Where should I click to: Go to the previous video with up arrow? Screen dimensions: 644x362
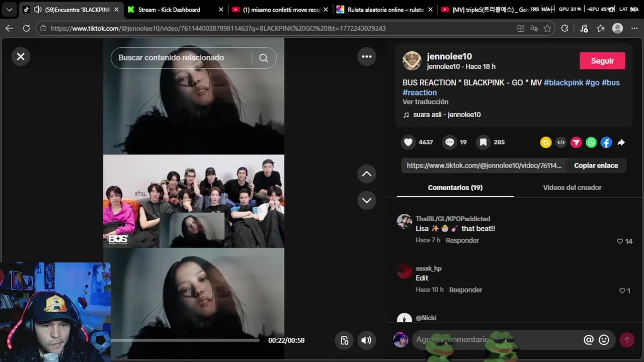coord(367,174)
